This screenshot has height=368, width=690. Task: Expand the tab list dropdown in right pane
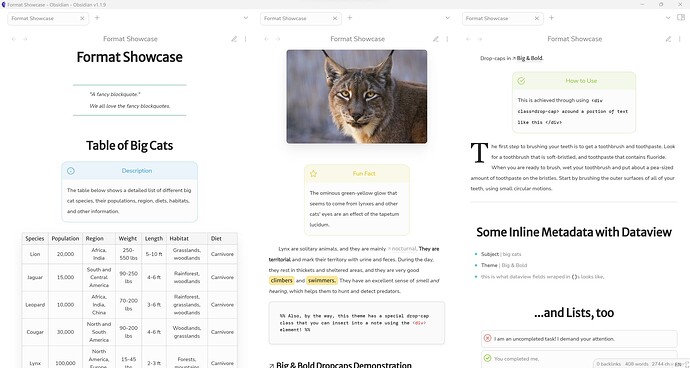668,18
